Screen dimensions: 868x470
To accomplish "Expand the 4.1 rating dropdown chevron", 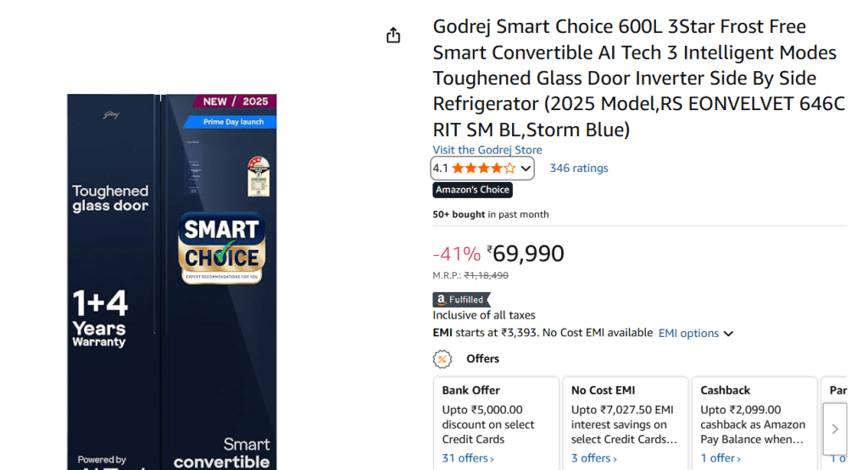I will [526, 169].
